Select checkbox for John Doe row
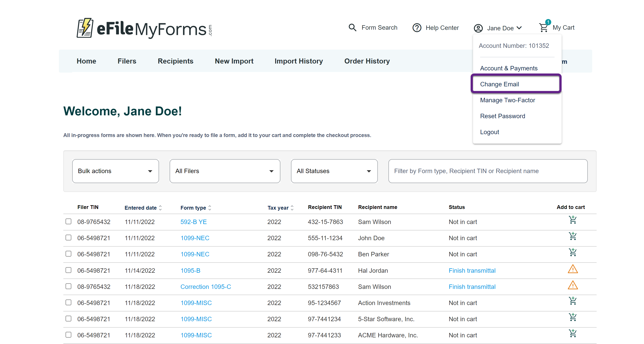Viewport: 644px width, 344px height. (x=68, y=238)
